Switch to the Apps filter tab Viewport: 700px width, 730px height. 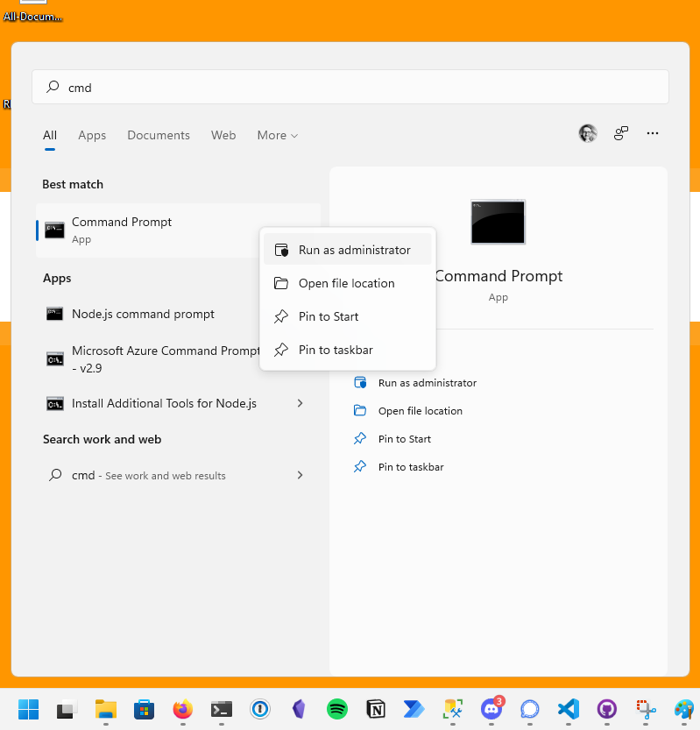92,135
